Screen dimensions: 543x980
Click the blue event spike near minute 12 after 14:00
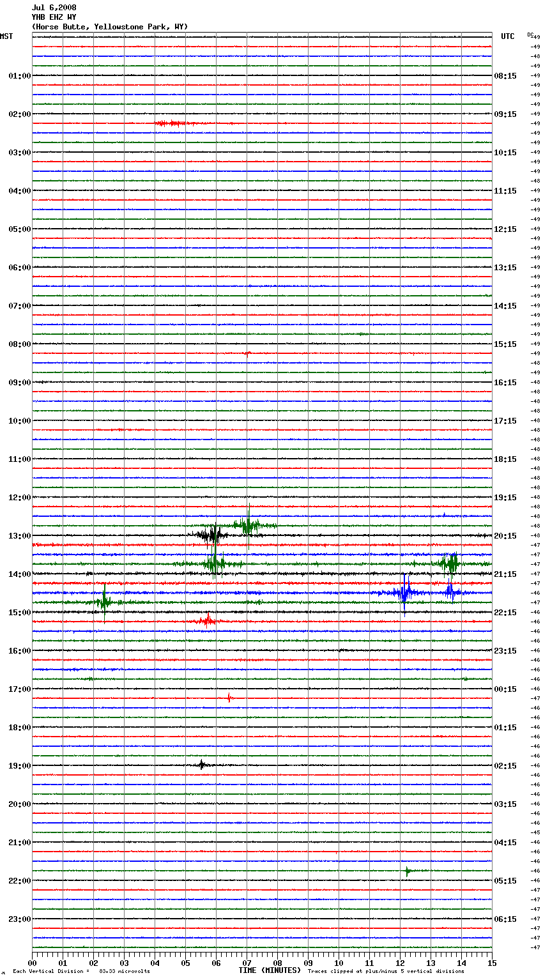pyautogui.click(x=404, y=592)
